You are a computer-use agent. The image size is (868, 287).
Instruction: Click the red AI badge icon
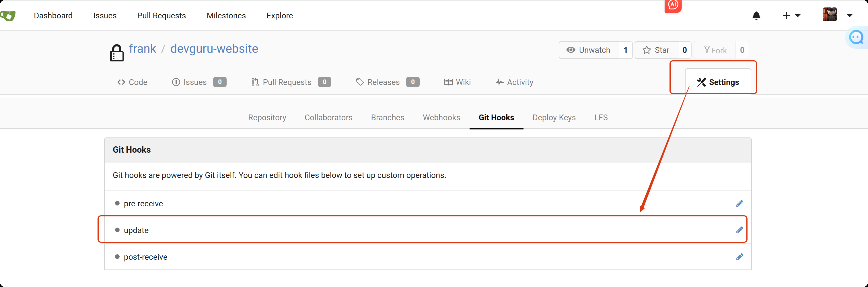673,5
